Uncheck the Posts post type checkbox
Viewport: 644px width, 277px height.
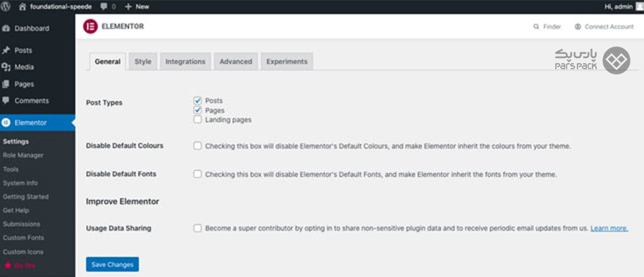click(x=197, y=100)
